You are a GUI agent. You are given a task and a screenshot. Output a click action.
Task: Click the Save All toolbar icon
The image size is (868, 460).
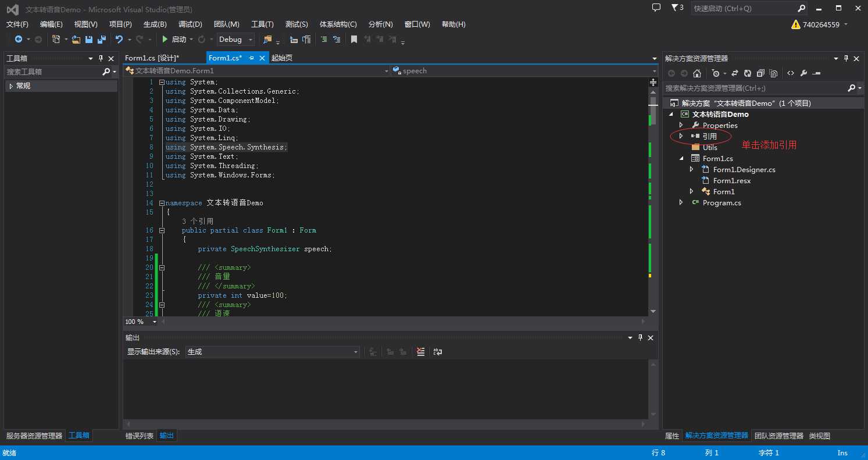[x=102, y=40]
